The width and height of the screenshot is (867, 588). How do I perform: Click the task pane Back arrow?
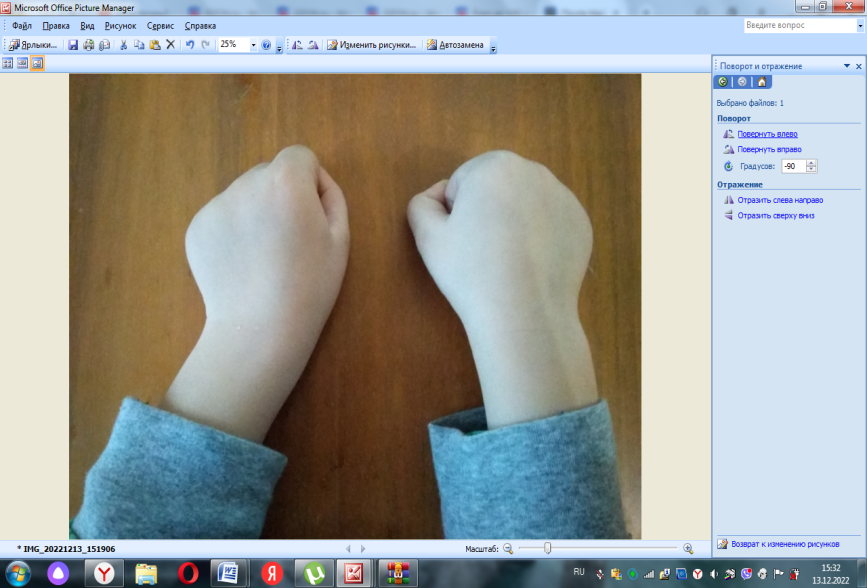723,82
